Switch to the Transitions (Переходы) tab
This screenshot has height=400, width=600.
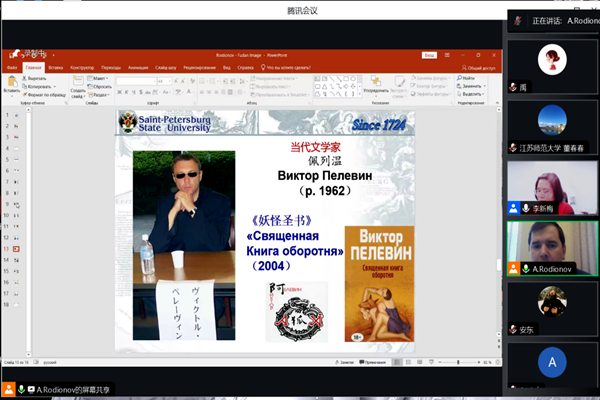point(111,68)
